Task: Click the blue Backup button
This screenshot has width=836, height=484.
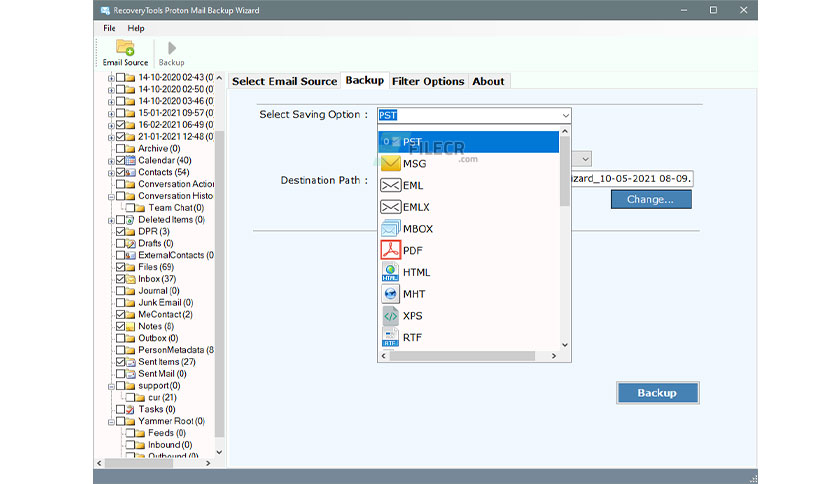Action: (x=657, y=393)
